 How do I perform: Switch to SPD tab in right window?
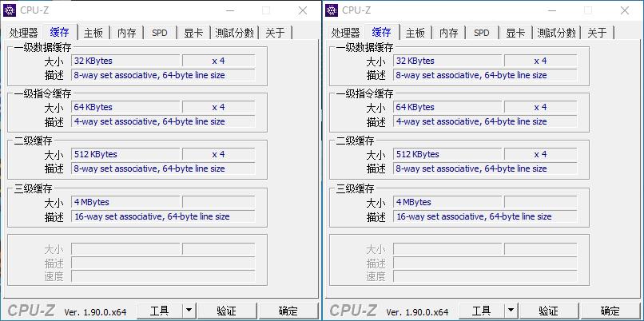coord(482,33)
